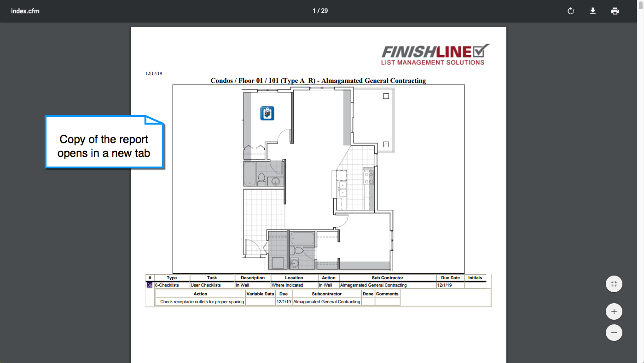The image size is (644, 363).
Task: Click the Due Date column header
Action: pos(450,278)
